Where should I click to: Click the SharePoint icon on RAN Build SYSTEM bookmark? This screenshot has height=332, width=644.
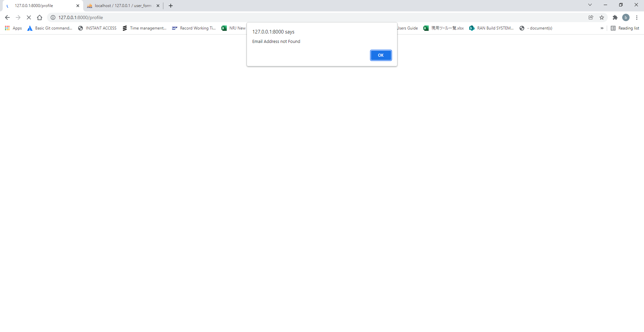(472, 28)
